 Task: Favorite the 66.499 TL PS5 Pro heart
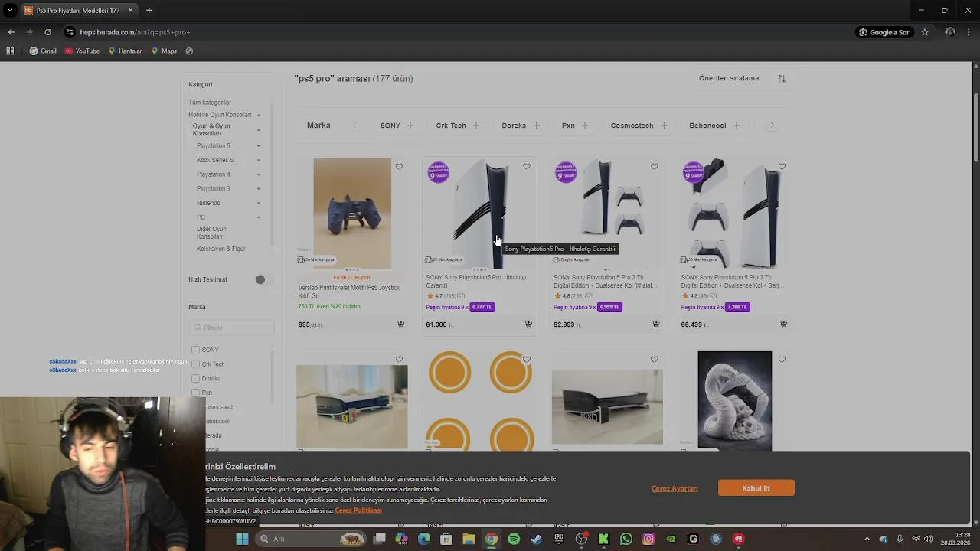tap(782, 167)
